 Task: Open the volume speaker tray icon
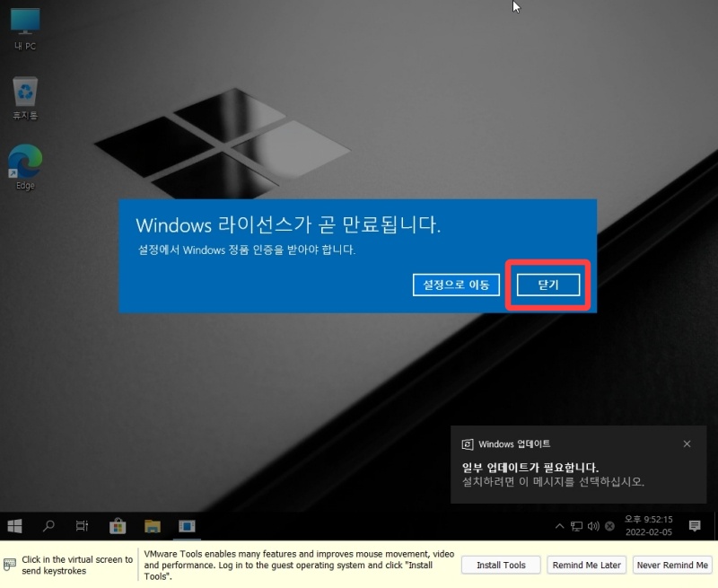click(x=593, y=526)
